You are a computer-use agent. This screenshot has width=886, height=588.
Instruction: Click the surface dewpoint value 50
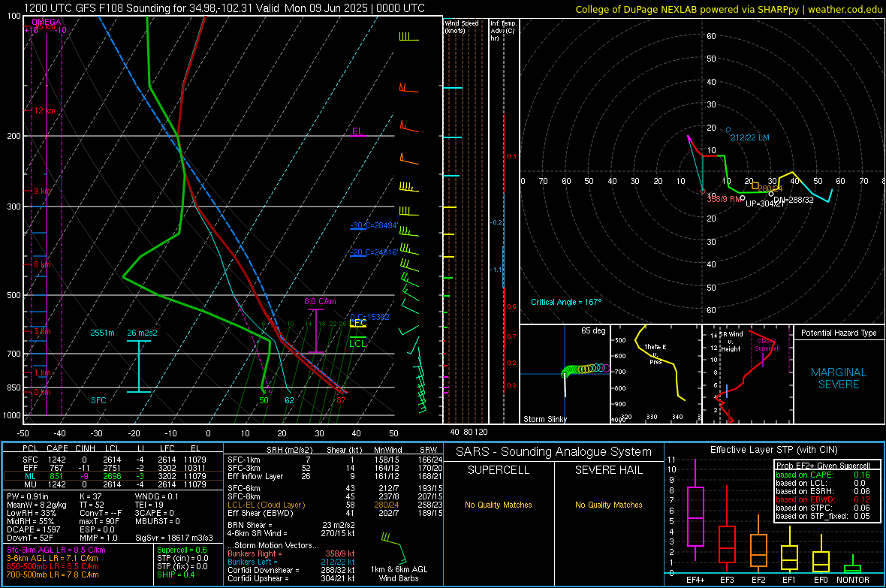tap(264, 400)
